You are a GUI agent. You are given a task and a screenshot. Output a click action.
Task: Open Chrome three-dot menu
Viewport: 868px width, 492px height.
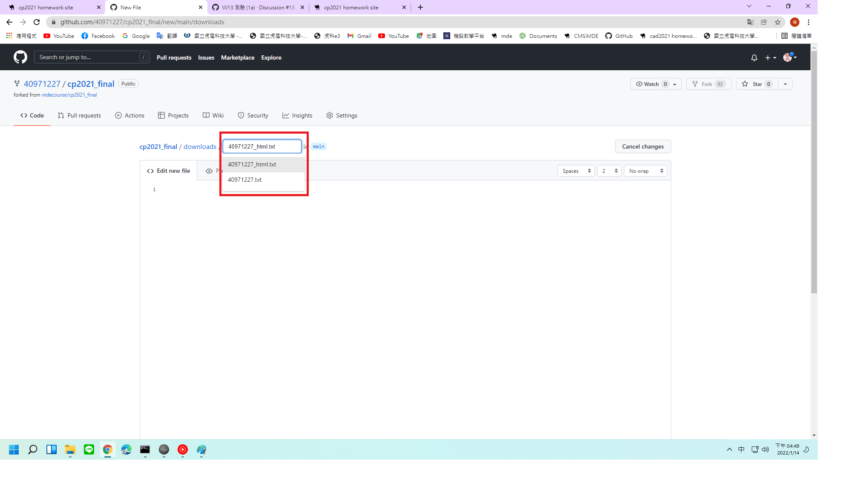808,22
